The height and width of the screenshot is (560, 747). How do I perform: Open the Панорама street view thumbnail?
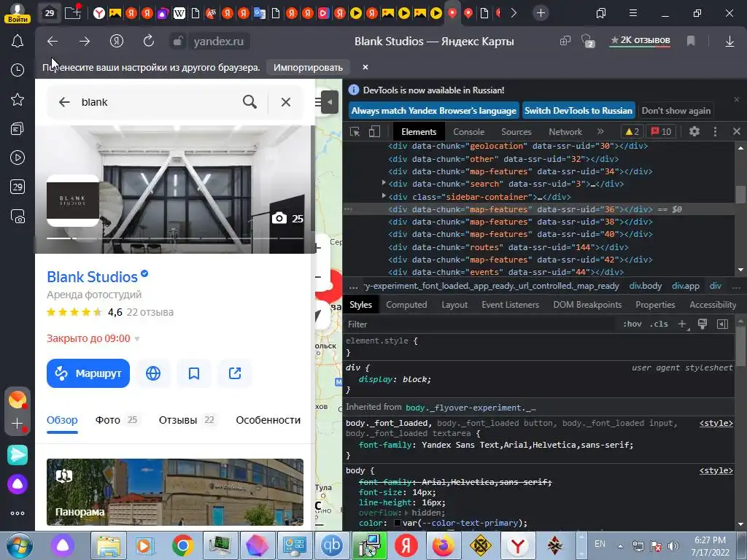(175, 492)
